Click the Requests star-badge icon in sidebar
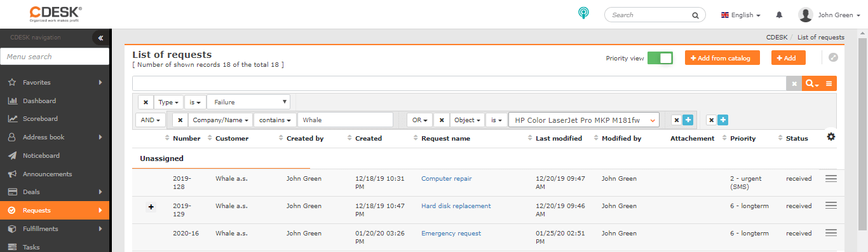This screenshot has width=868, height=252. click(x=11, y=210)
